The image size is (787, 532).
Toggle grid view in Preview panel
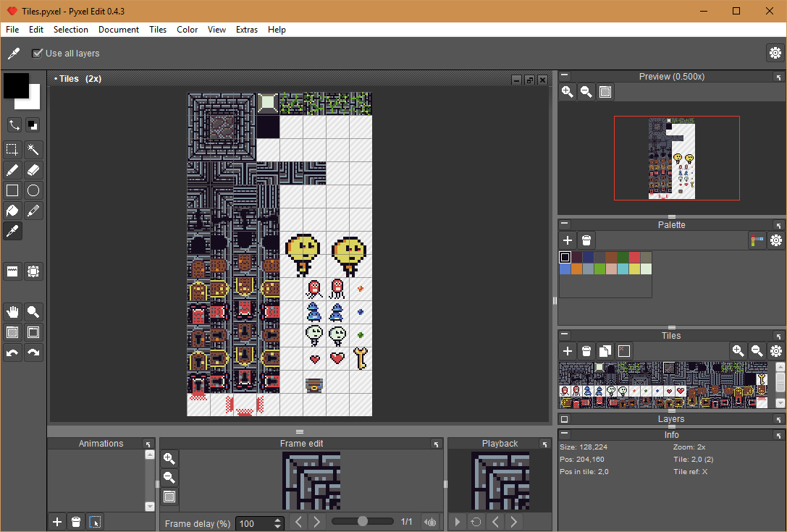click(x=605, y=92)
